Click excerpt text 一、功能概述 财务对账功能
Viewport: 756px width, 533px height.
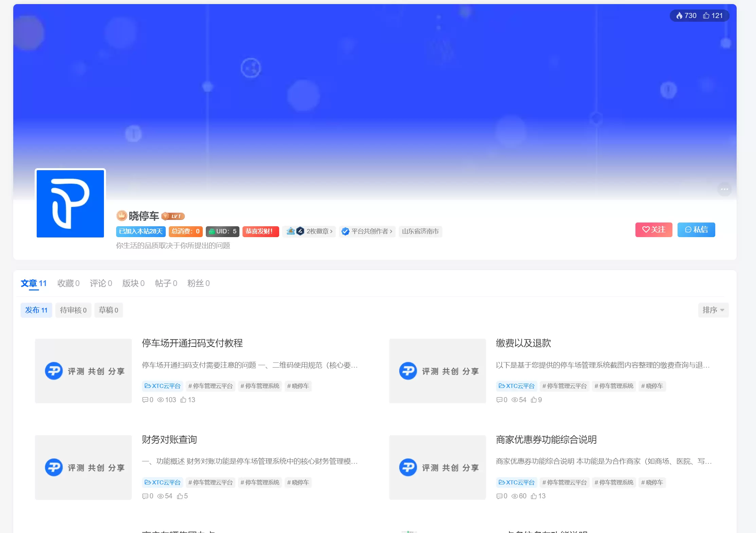tap(250, 461)
